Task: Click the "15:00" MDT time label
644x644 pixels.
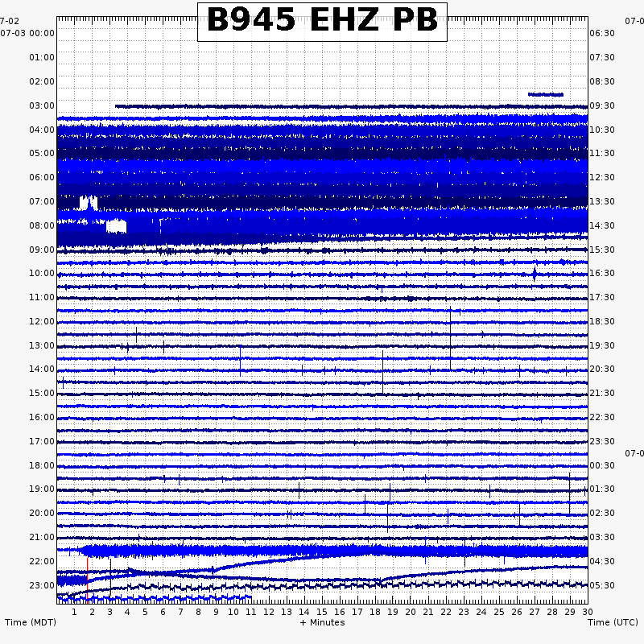Action: [42, 394]
